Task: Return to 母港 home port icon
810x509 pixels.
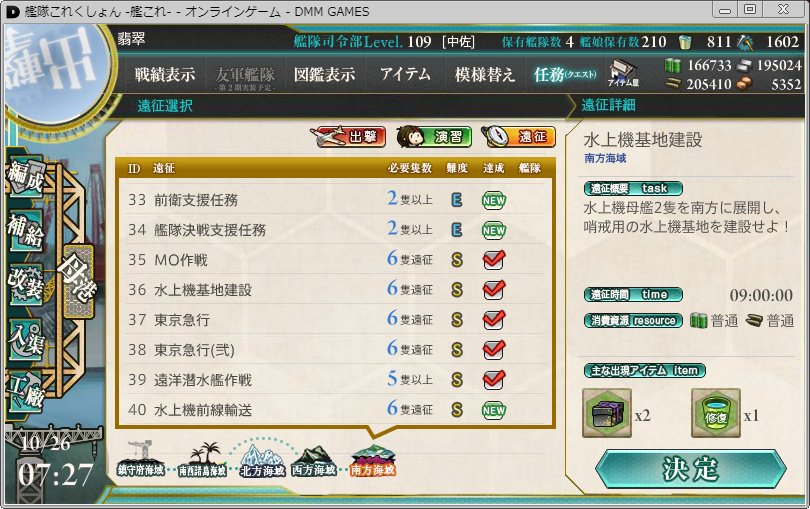Action: (77, 281)
